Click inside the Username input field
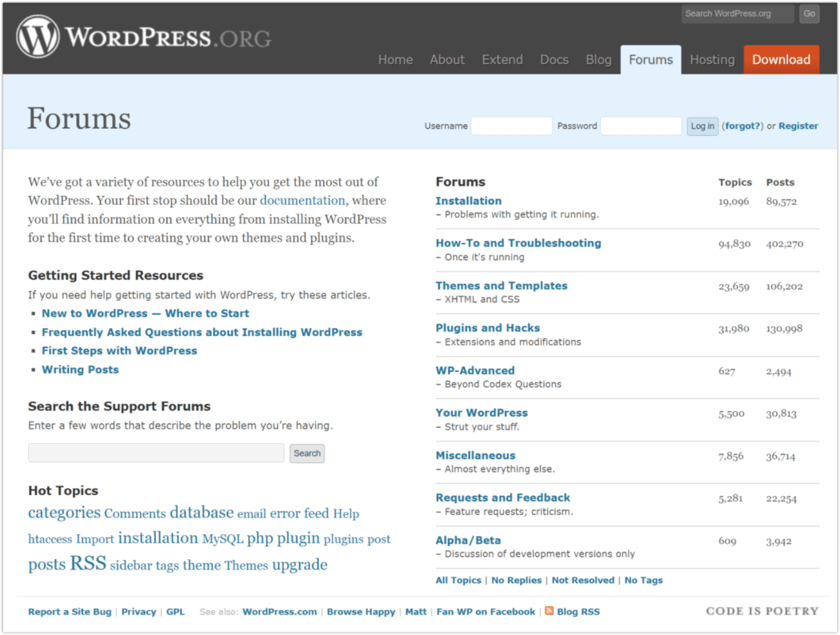 (511, 126)
